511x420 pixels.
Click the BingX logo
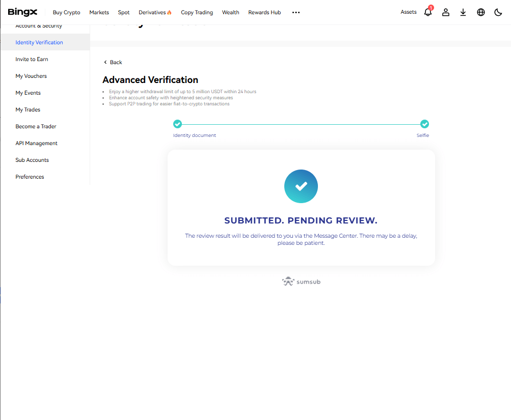click(22, 12)
